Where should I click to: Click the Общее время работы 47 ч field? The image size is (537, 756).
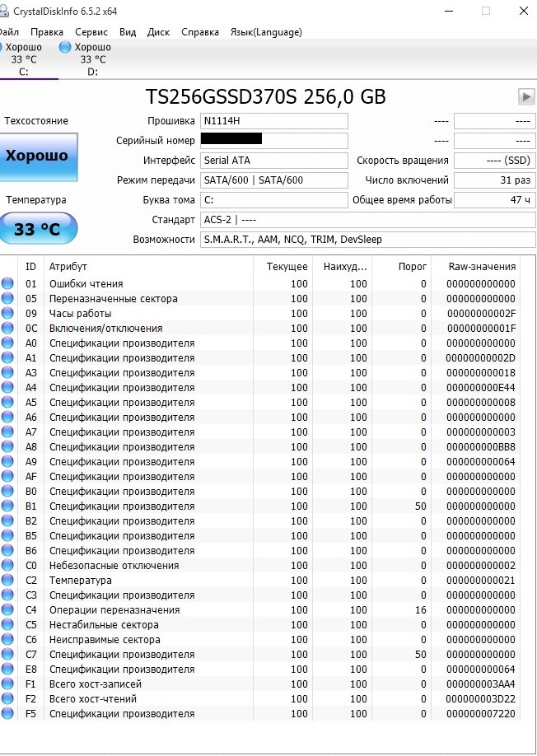click(494, 200)
